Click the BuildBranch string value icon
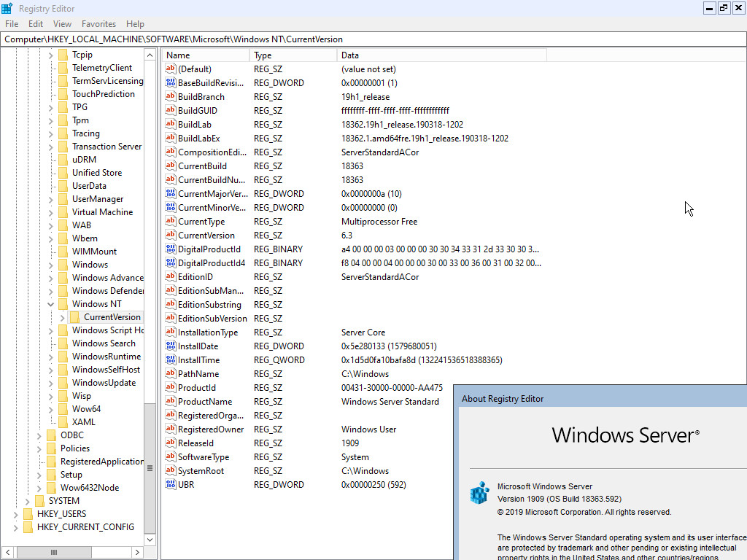The image size is (747, 560). tap(171, 96)
